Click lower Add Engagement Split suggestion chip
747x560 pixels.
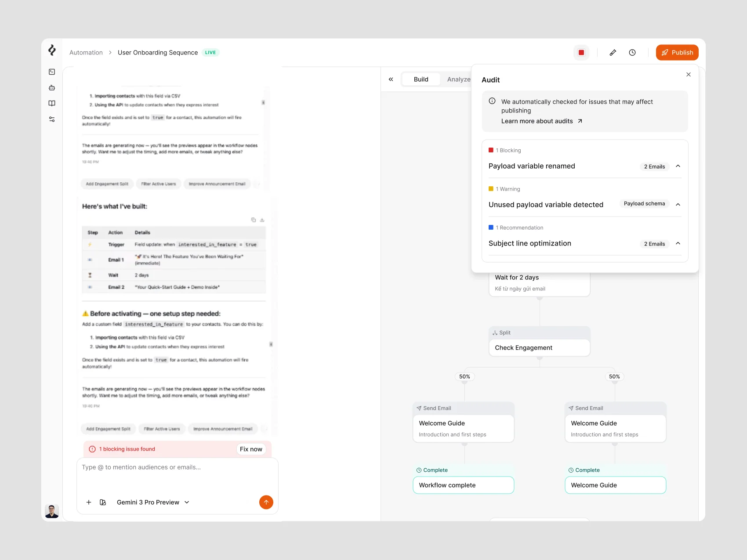[x=108, y=429]
